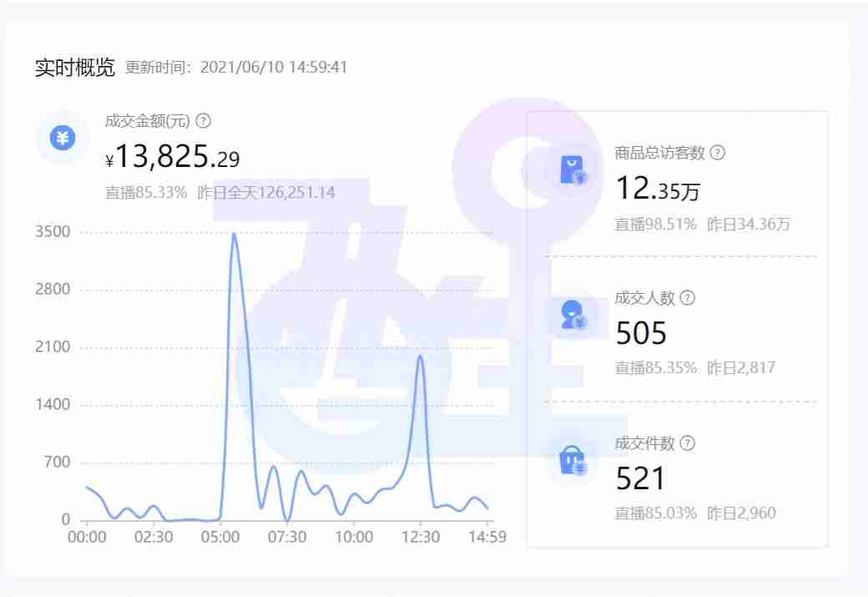Click the yen icon beside 成交金额
This screenshot has width=868, height=597.
click(63, 137)
